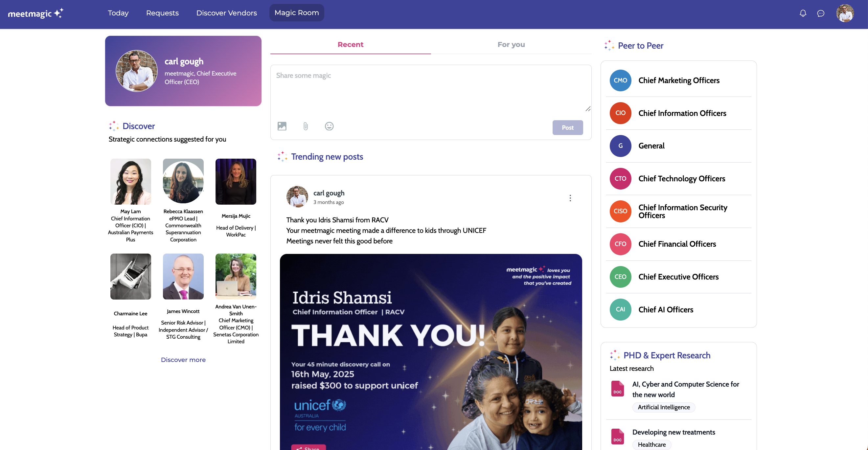
Task: Click the Discover more link
Action: tap(183, 360)
